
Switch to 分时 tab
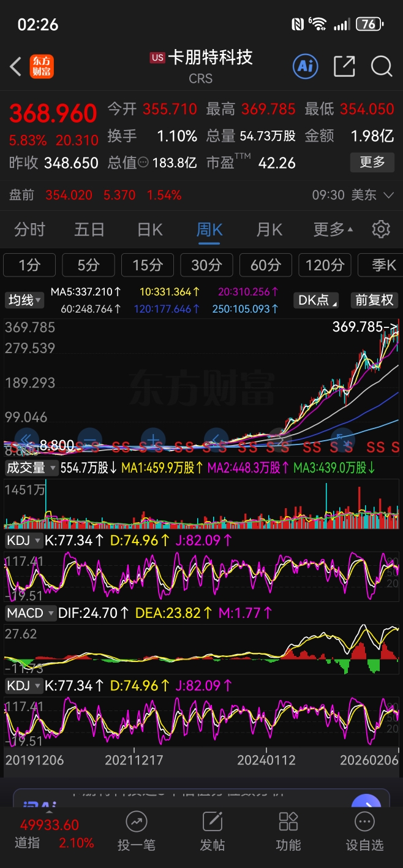(x=30, y=230)
